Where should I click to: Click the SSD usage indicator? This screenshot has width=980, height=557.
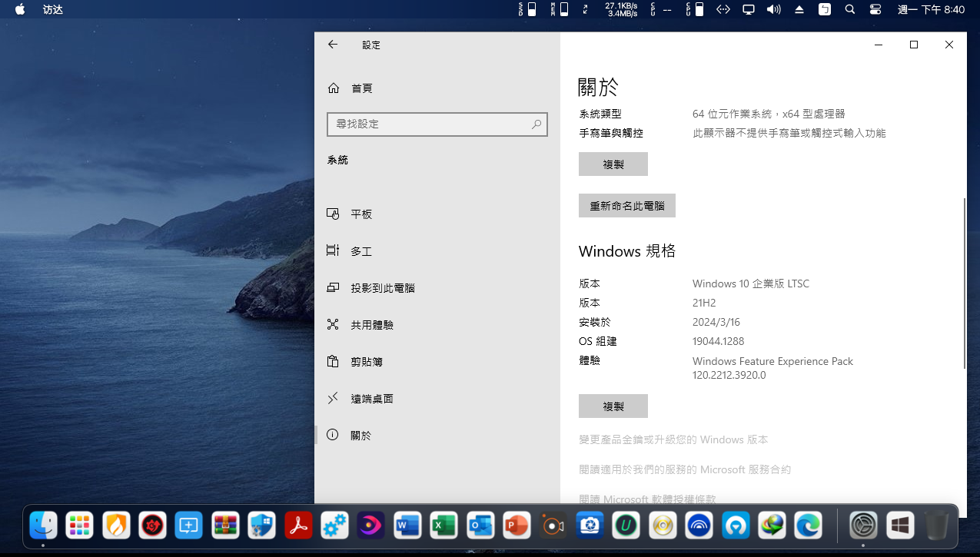(526, 9)
